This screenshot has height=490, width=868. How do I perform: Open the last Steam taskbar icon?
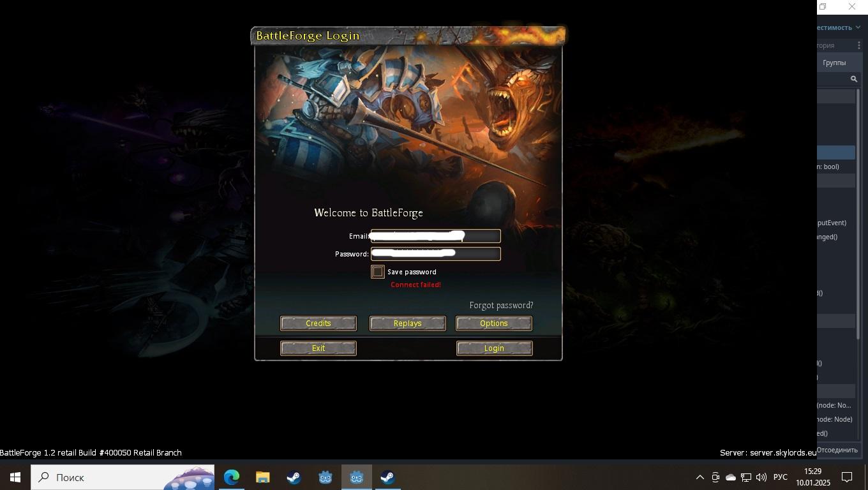click(x=387, y=477)
